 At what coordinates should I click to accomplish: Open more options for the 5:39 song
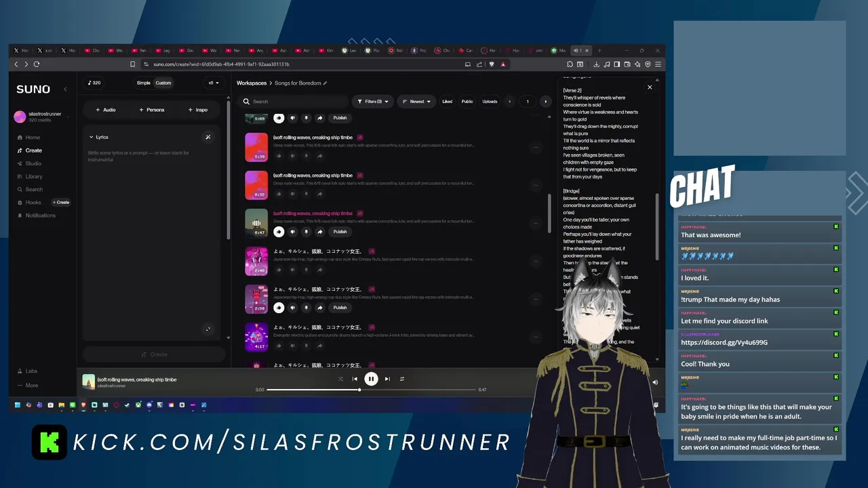coord(536,146)
